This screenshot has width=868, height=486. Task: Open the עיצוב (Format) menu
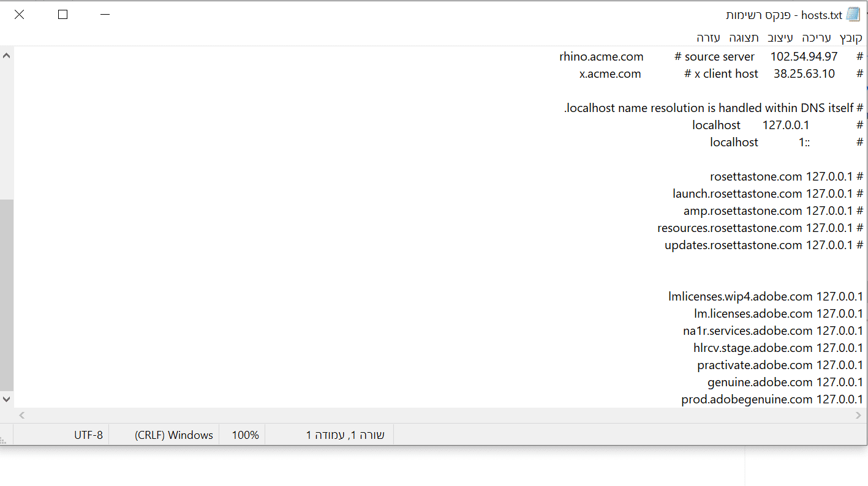[781, 38]
